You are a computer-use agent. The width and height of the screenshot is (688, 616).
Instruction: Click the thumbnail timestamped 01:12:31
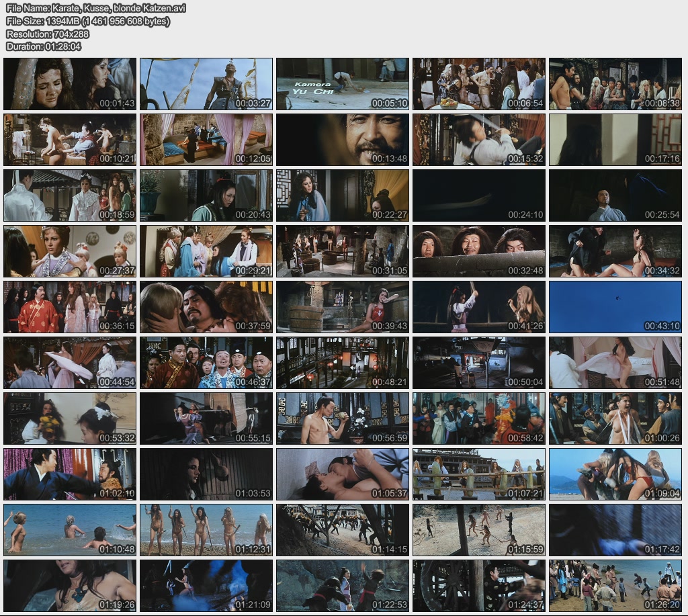pyautogui.click(x=206, y=530)
